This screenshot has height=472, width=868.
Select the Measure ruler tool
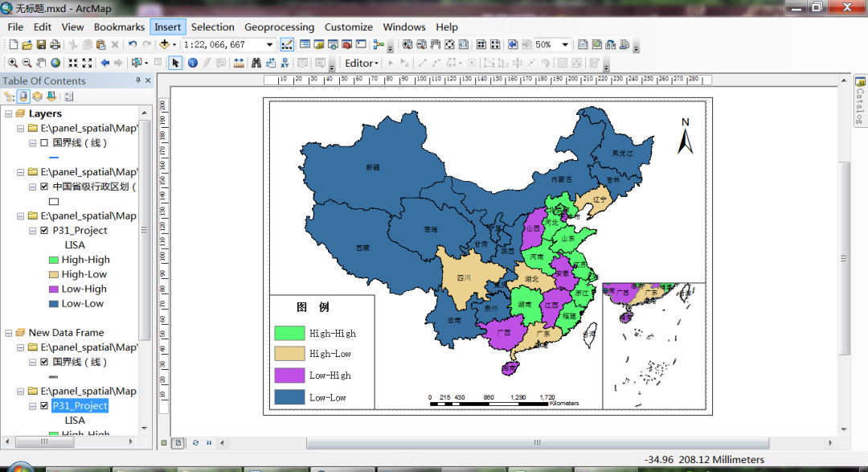[x=239, y=64]
